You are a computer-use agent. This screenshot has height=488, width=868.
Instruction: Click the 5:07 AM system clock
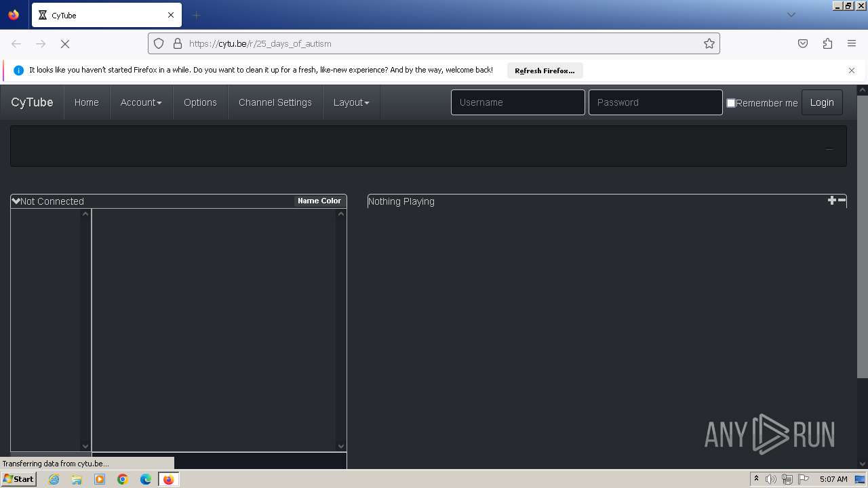[833, 479]
